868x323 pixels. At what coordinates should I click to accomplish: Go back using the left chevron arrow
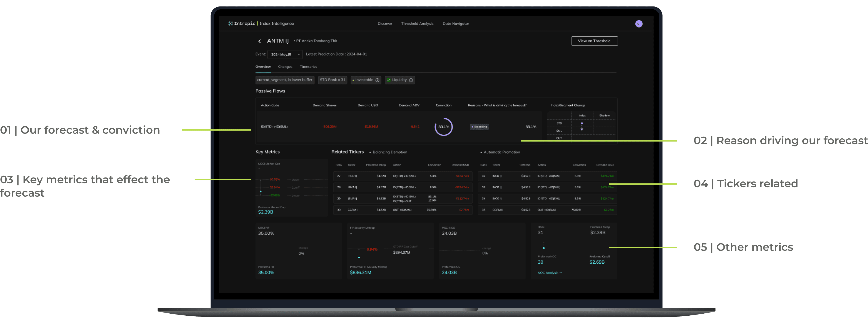(x=259, y=41)
